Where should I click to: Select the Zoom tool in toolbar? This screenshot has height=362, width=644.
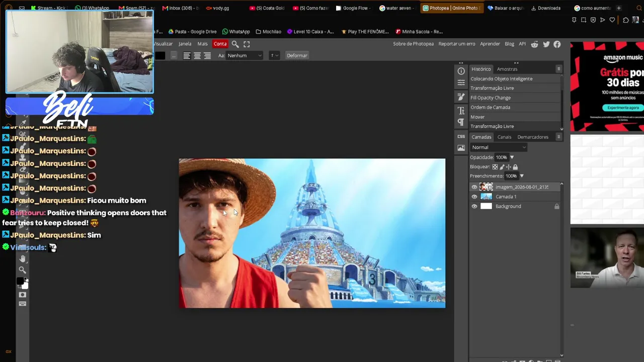[x=22, y=270]
